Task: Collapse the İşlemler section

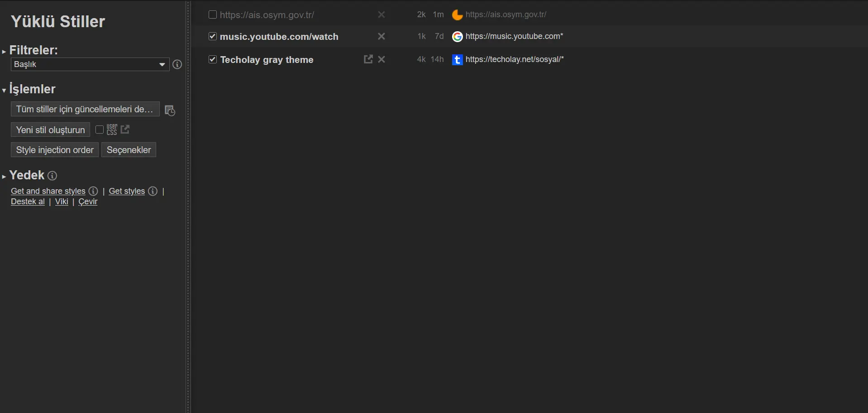Action: point(29,89)
